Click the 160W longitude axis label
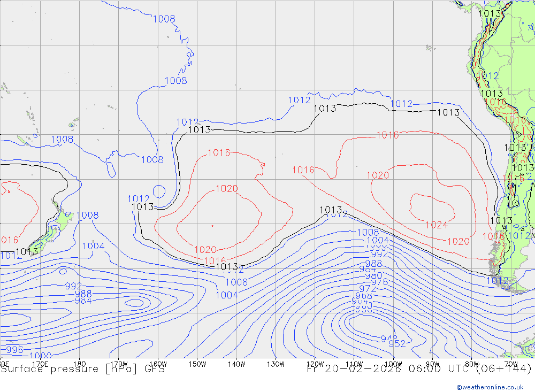The height and width of the screenshot is (392, 535). 158,364
